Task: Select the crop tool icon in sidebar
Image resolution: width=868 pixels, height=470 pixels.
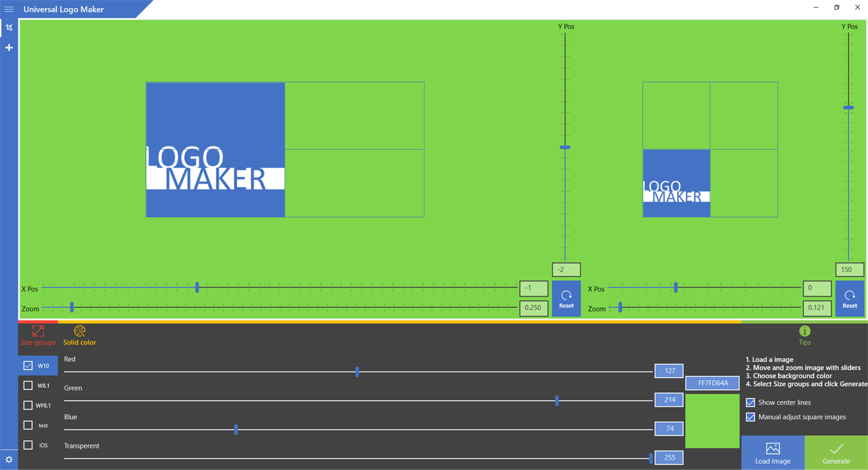Action: click(x=9, y=28)
